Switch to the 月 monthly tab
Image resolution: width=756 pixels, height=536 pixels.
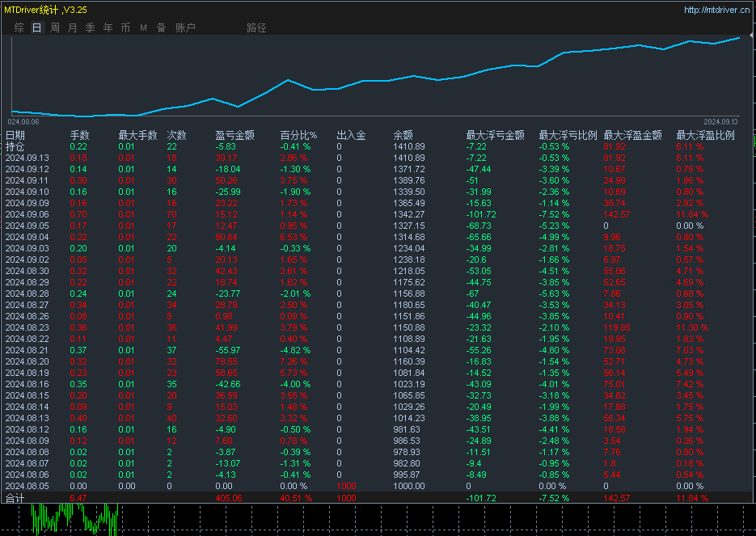[x=73, y=27]
